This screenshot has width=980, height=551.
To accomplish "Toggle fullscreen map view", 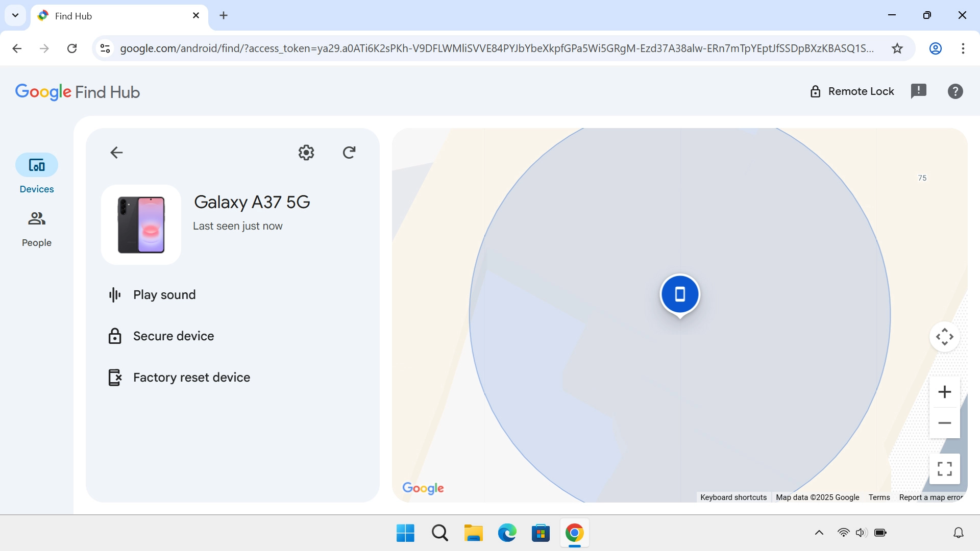I will tap(945, 468).
